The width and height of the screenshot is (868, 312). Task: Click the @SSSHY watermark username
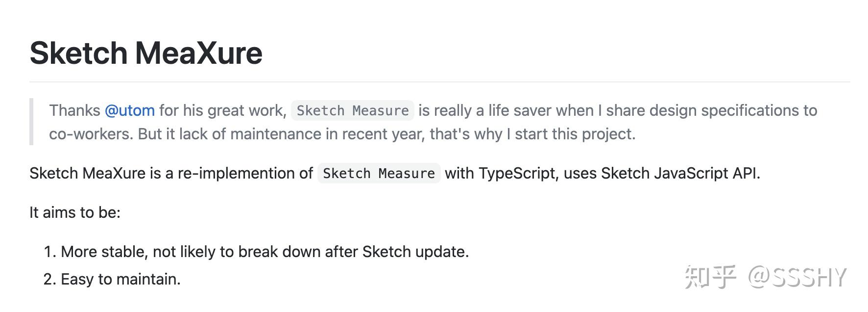797,278
